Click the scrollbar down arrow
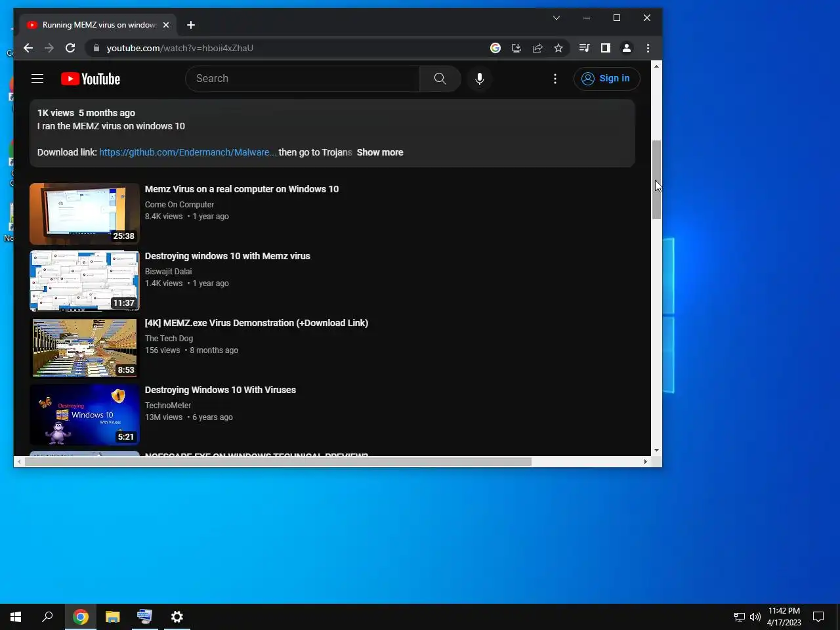 (656, 451)
